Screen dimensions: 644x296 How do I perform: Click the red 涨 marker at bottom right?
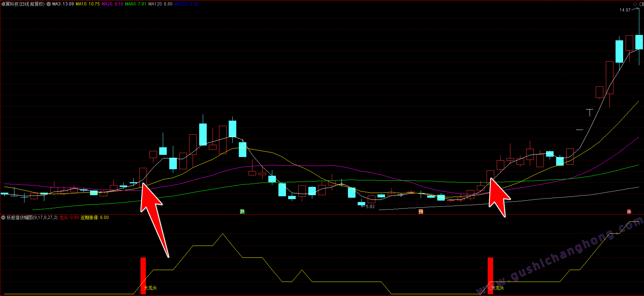629,211
